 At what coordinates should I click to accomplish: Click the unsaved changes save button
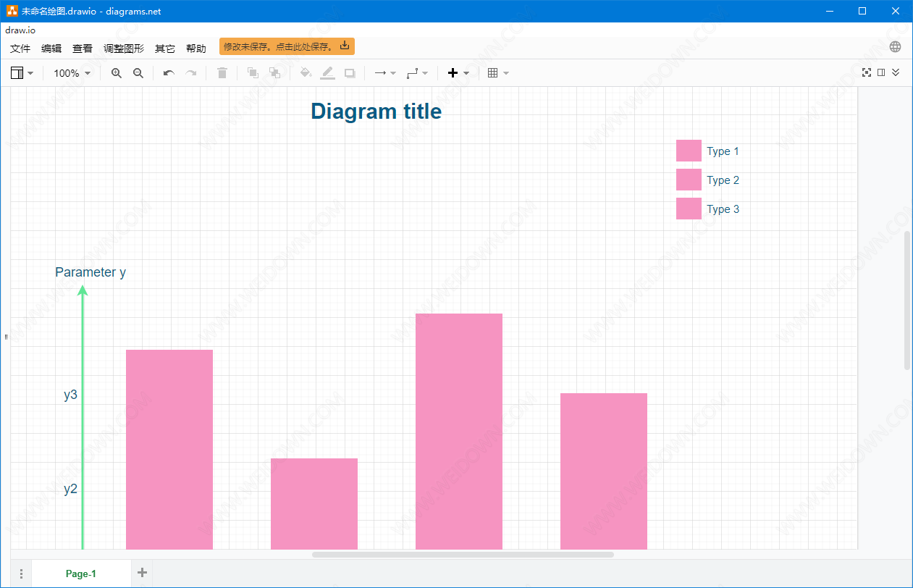click(287, 46)
